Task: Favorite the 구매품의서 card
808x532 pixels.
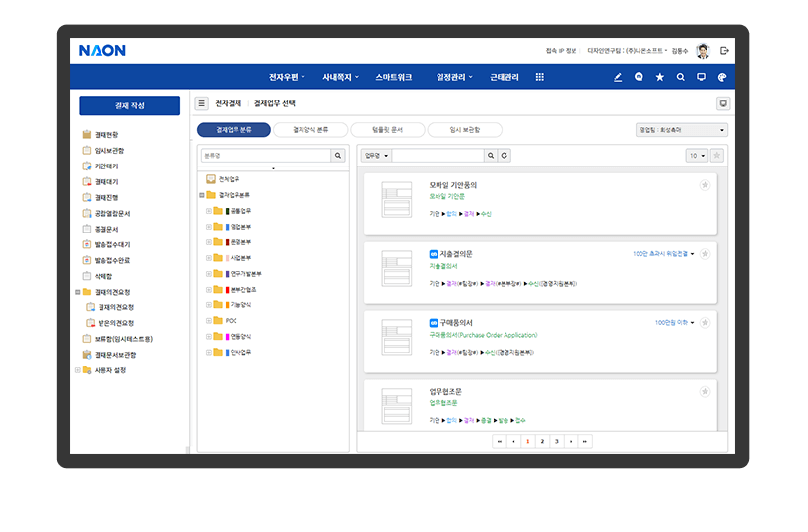Action: pos(705,323)
